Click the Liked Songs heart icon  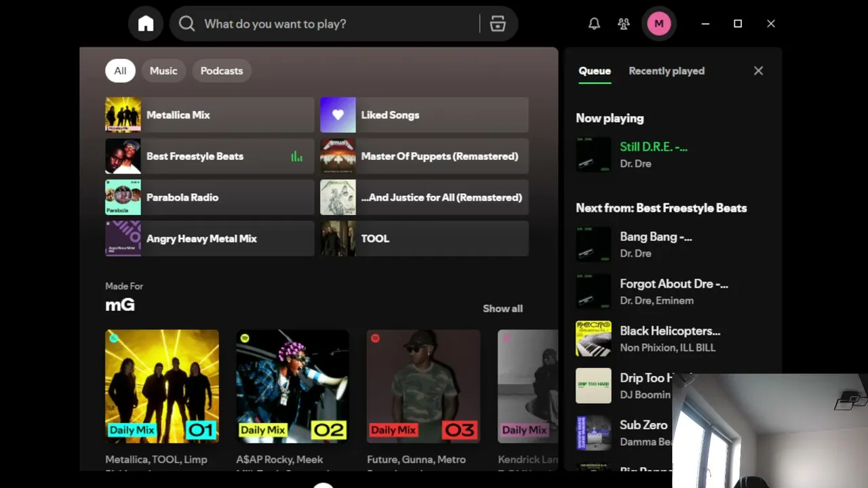coord(338,115)
